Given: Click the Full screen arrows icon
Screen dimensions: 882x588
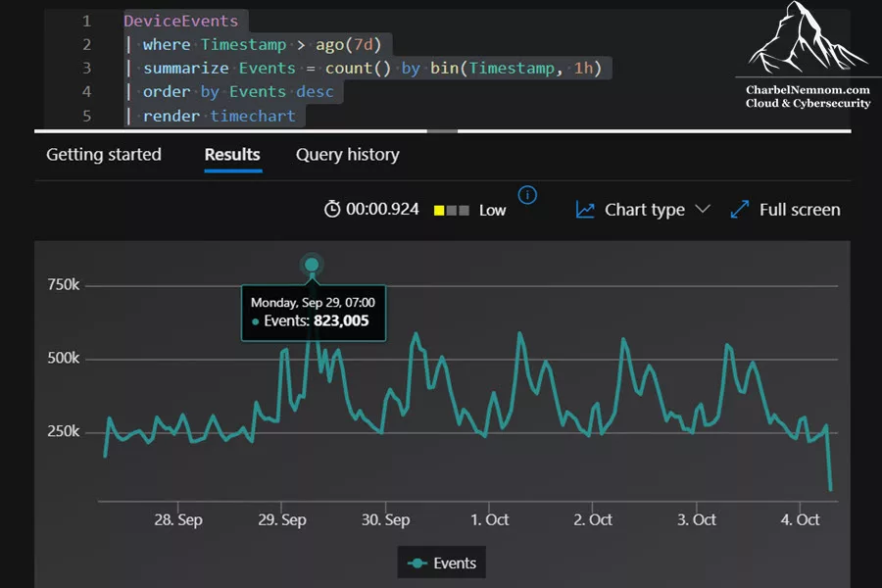Looking at the screenshot, I should [x=739, y=210].
